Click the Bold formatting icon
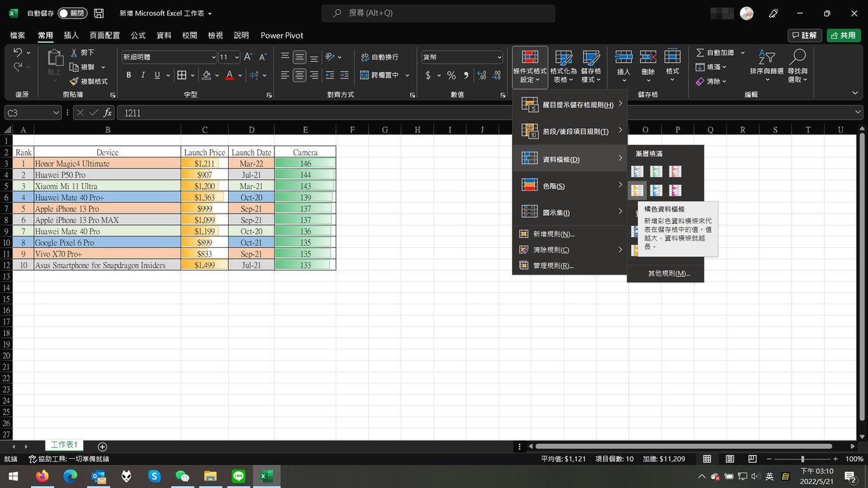Image resolution: width=868 pixels, height=488 pixels. [x=128, y=75]
